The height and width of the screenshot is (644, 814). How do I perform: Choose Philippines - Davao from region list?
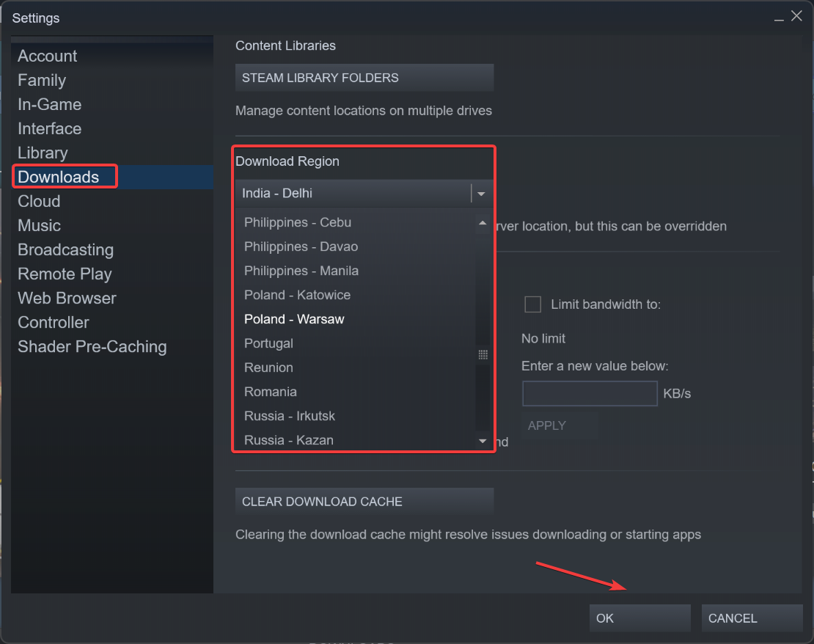tap(356, 246)
